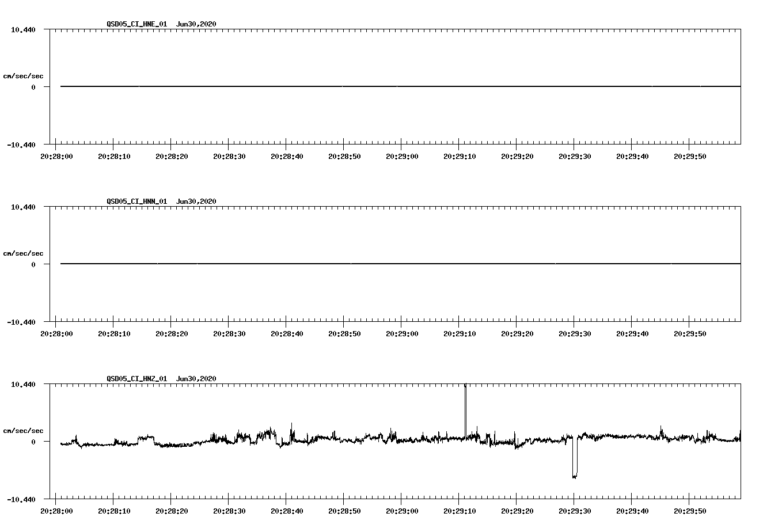Click the -10.440 lower limit on HNZ plot
Screen dimensions: 782x532
pyautogui.click(x=21, y=499)
